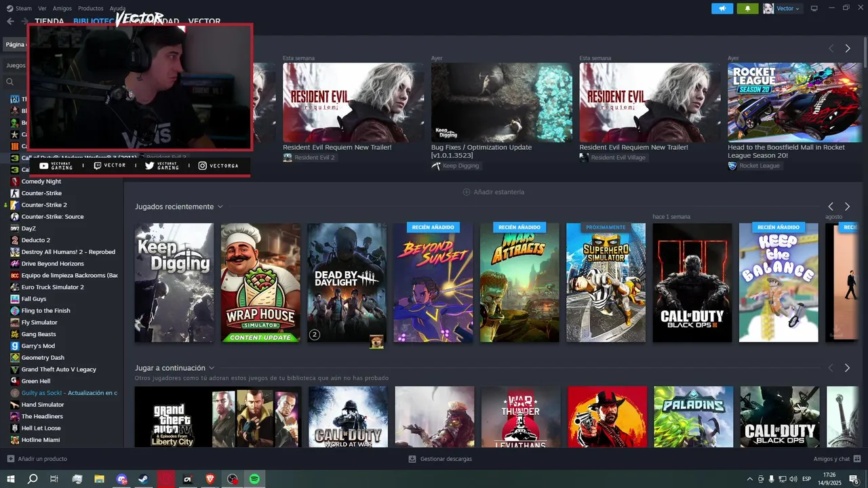Open Amigos y chat
868x488 pixels.
tap(837, 459)
